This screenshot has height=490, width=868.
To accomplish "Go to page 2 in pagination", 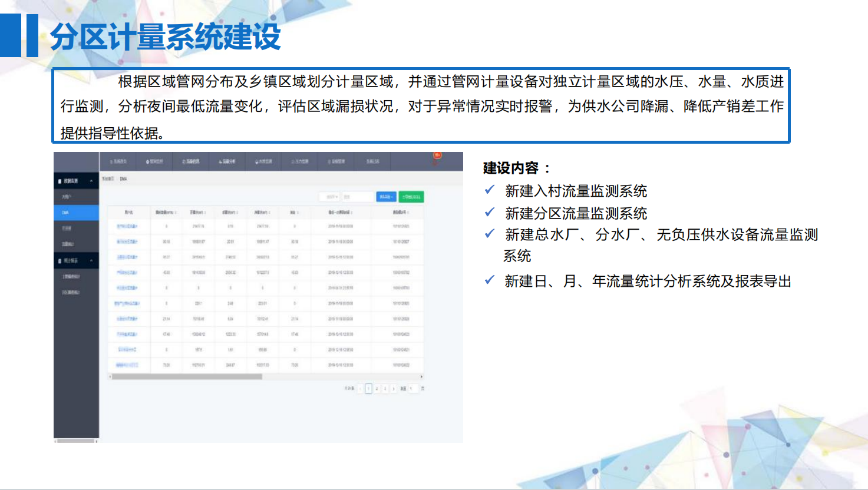I will (377, 389).
